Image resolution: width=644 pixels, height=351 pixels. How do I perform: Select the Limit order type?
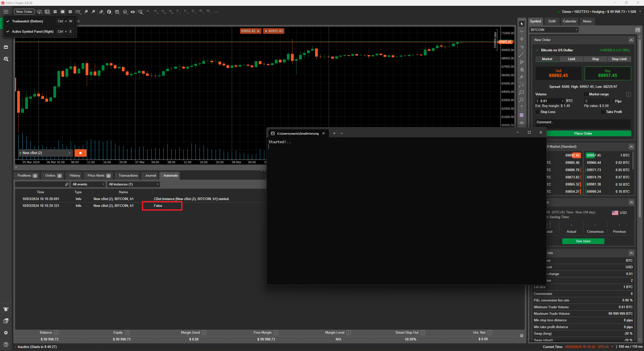[x=571, y=59]
